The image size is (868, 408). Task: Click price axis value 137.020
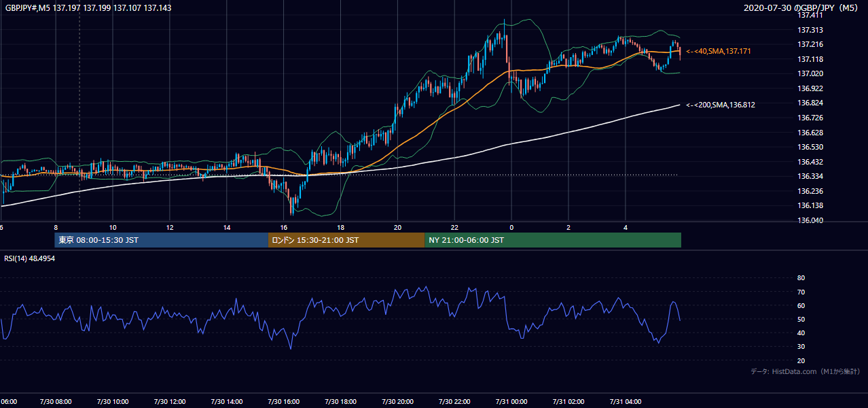coord(810,73)
